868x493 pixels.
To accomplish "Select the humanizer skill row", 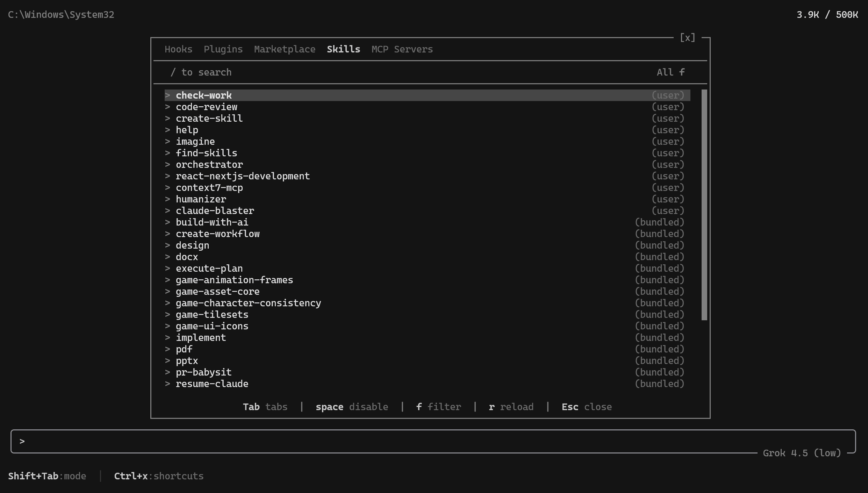I will 427,199.
